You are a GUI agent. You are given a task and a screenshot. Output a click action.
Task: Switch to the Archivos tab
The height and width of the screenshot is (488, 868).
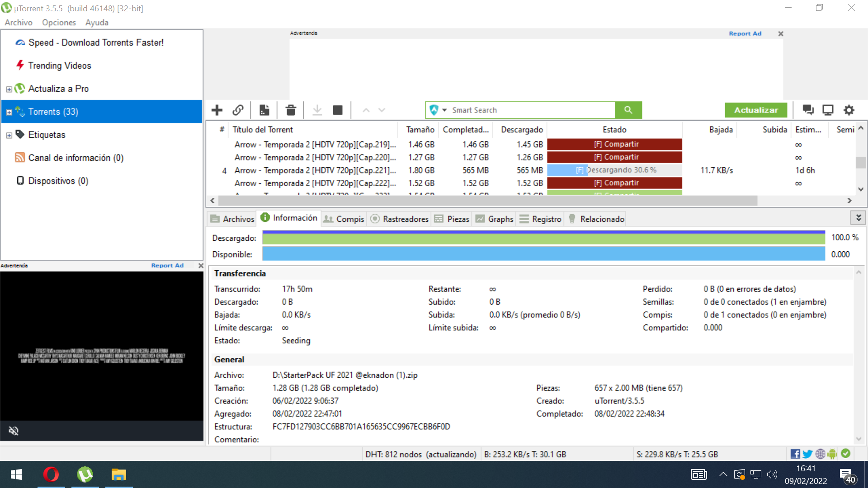point(232,219)
